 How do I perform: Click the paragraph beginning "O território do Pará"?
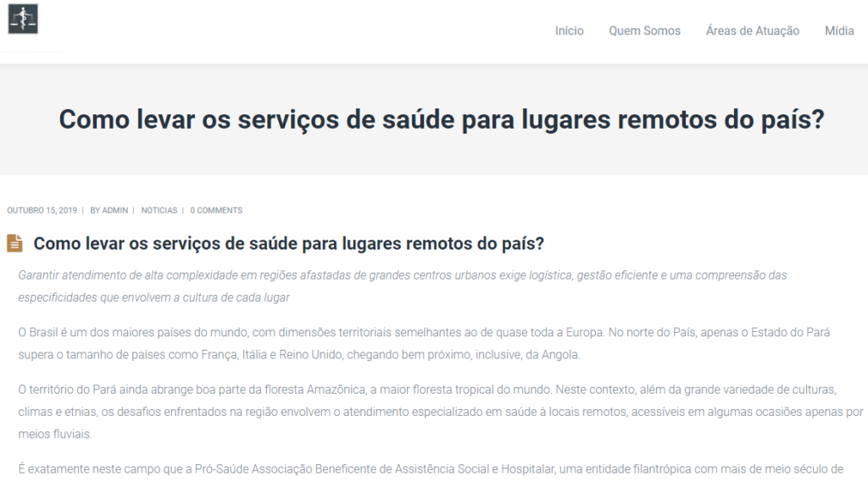(x=424, y=390)
